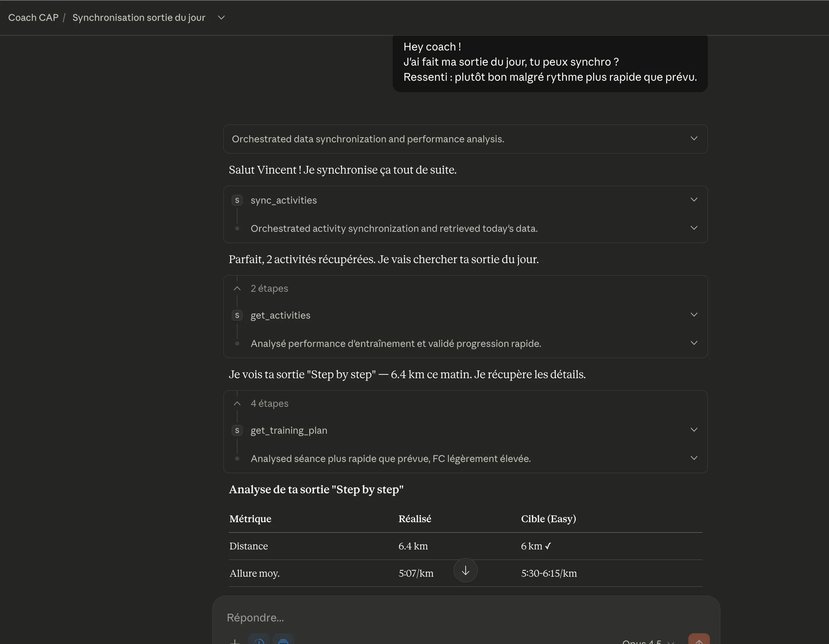Click the S icon beside sync_activities

coord(237,200)
